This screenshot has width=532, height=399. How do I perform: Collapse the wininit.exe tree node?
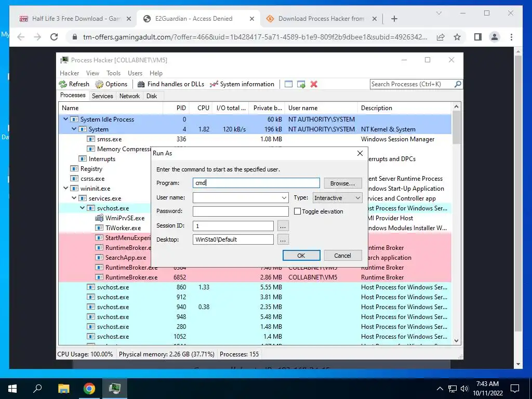pos(65,188)
